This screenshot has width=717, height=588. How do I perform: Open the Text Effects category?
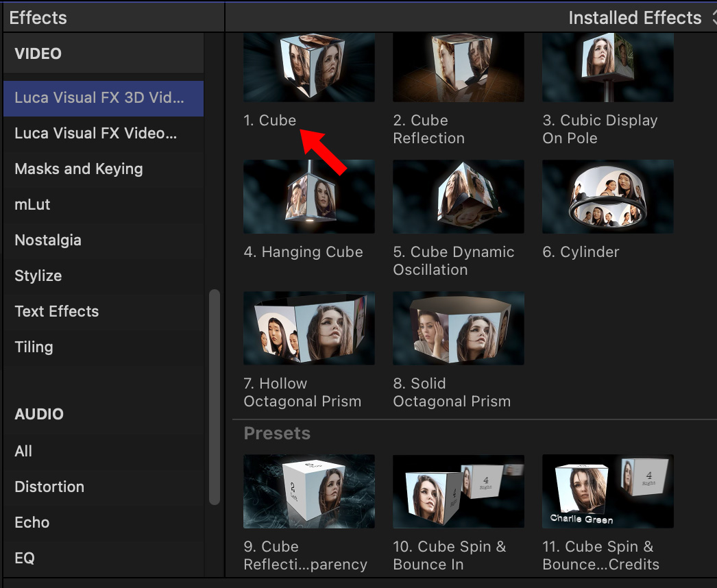[57, 312]
